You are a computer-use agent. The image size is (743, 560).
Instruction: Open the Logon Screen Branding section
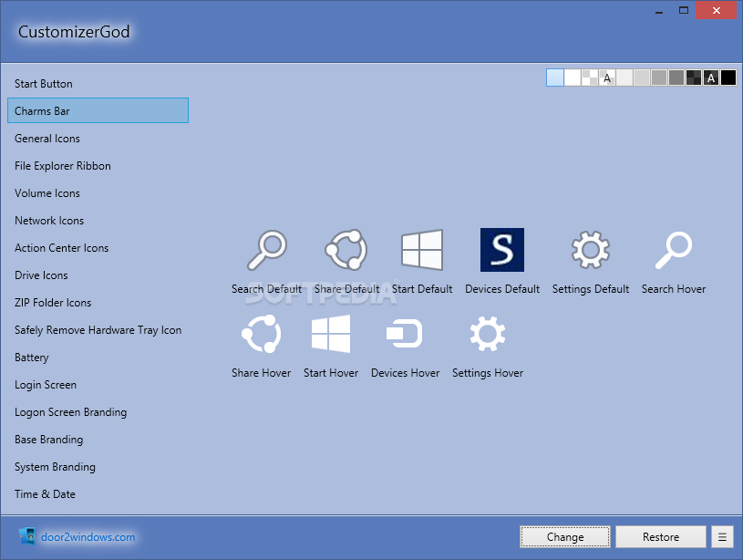(98, 412)
